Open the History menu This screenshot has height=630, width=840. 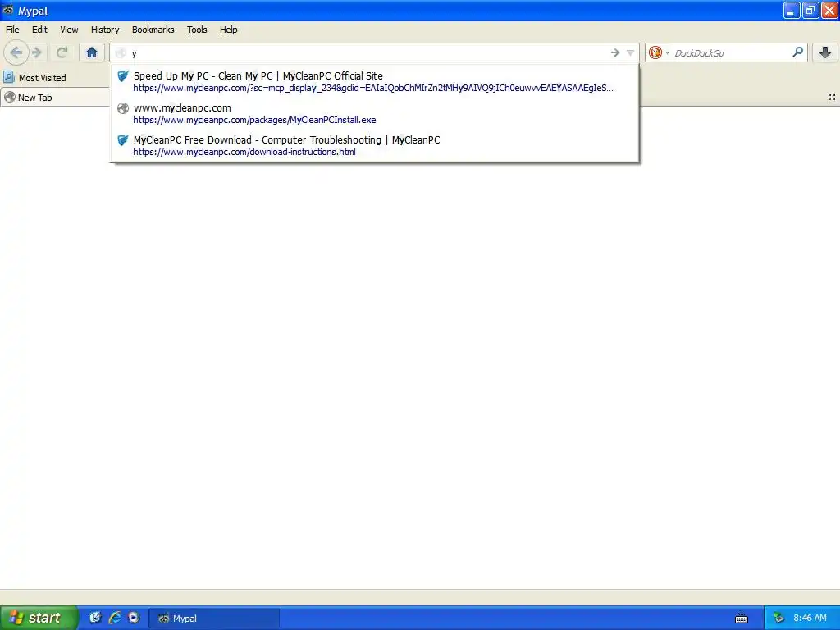point(105,30)
